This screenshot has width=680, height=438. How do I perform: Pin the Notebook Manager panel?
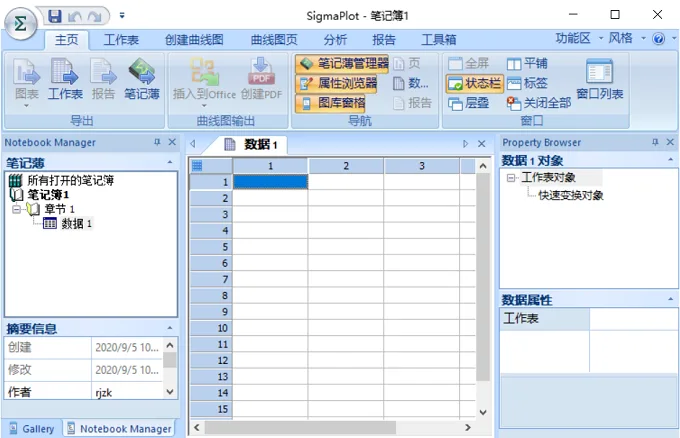157,142
